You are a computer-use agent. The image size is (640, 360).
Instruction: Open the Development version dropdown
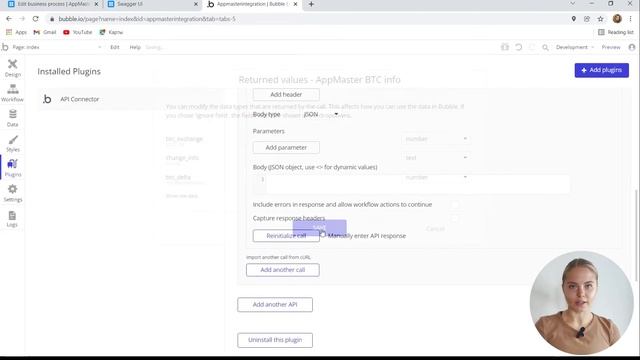coord(575,47)
